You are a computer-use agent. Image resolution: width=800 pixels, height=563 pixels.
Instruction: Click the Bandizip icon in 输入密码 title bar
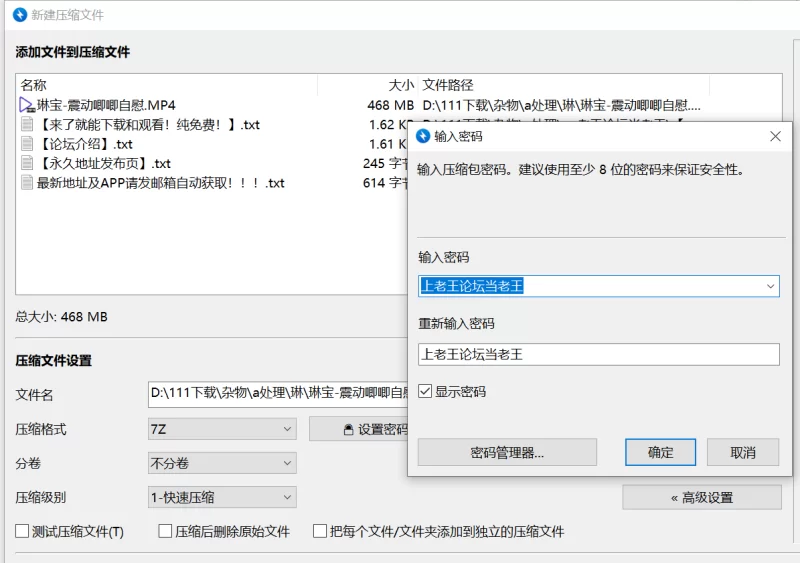423,136
